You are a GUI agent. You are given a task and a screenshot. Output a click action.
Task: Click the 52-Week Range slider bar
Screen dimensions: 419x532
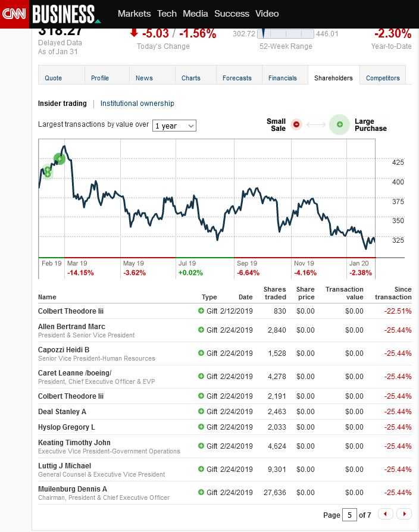286,34
